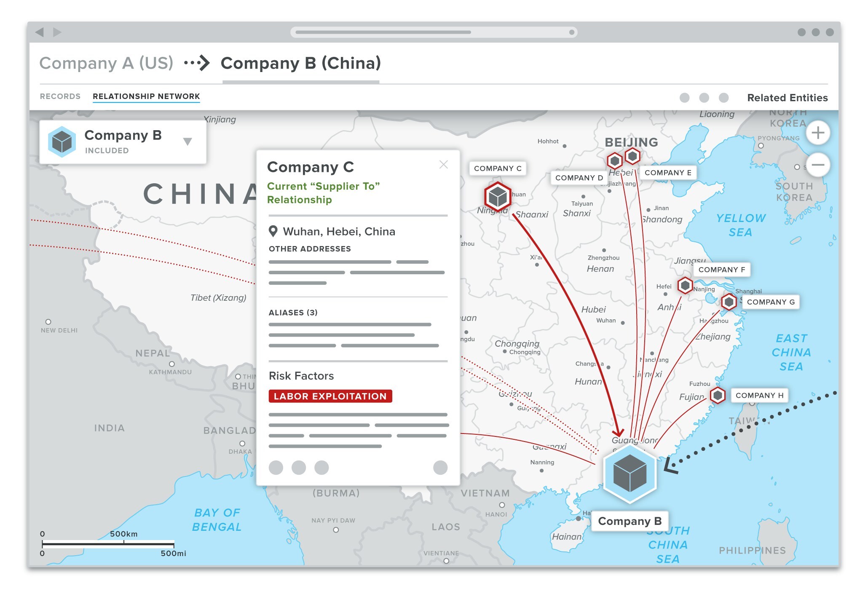Click the Company G hexagon marker
Viewport: 868px width, 594px height.
pos(729,302)
